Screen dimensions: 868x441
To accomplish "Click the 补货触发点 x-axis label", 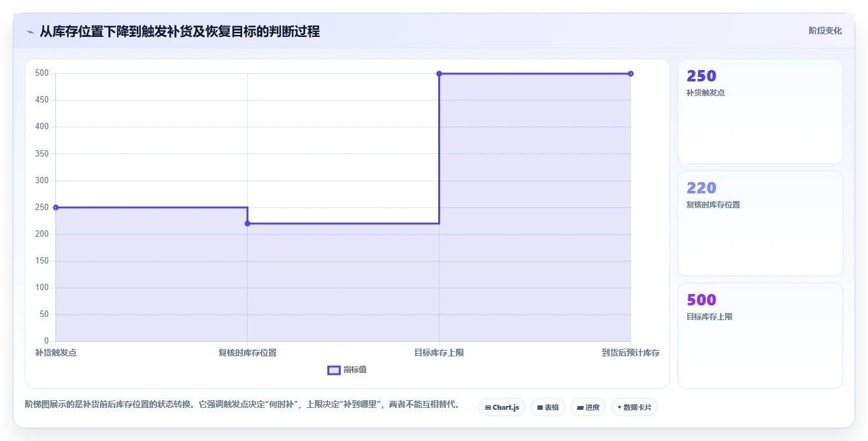I will click(x=56, y=353).
